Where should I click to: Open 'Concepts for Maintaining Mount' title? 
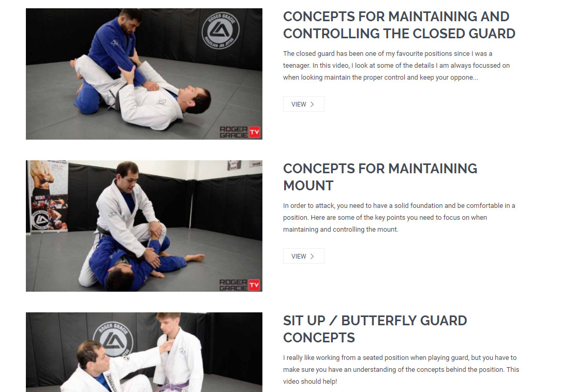[x=380, y=177]
